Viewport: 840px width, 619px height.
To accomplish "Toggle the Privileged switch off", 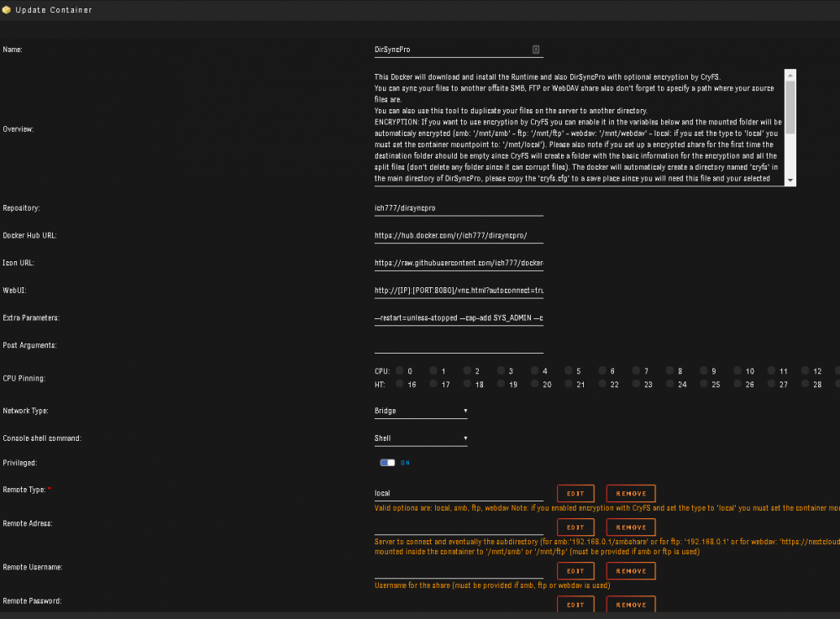I will point(387,463).
